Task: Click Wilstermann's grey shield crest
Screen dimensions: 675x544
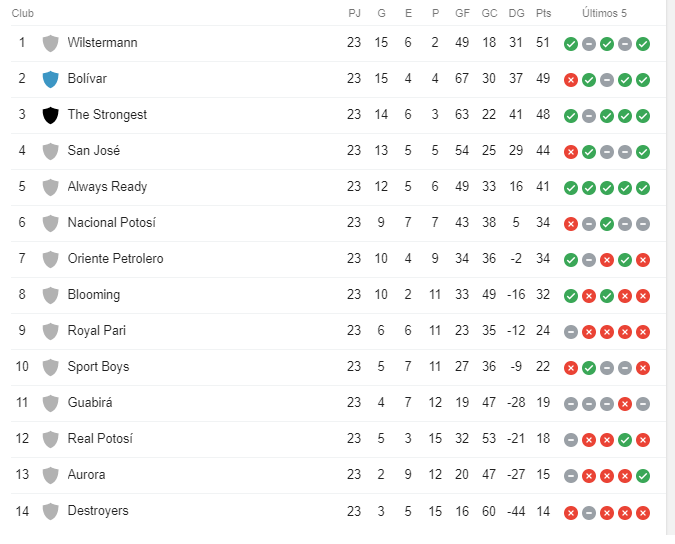Action: pyautogui.click(x=50, y=43)
